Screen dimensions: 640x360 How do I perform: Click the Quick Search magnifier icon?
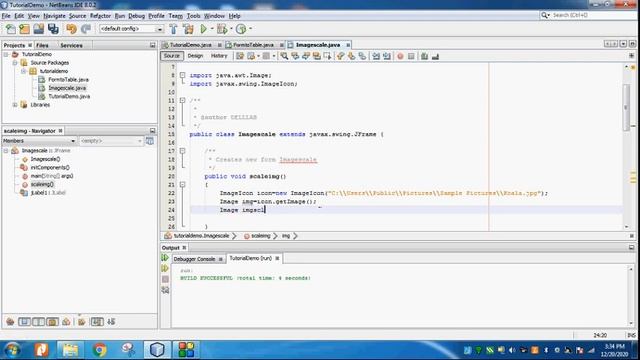point(545,15)
